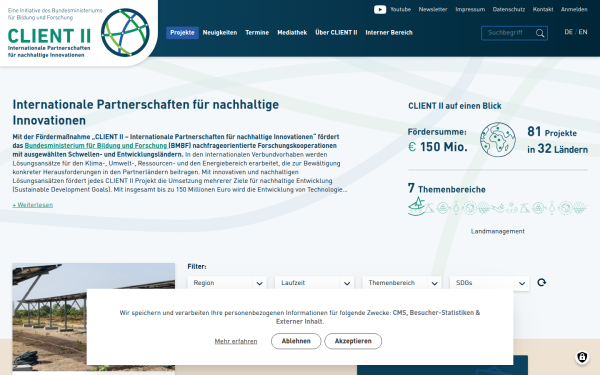Click the 'Filter:' label
This screenshot has height=375, width=600.
coord(197,267)
